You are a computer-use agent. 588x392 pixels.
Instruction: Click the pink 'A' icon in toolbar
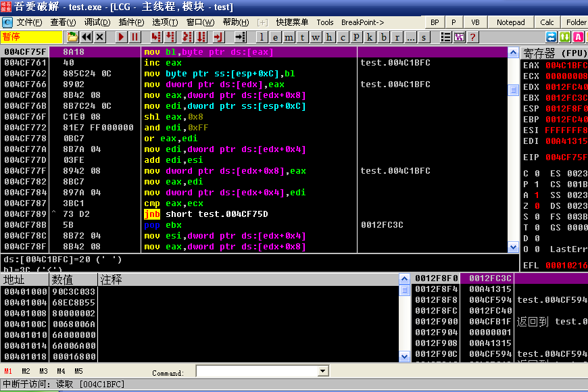(578, 36)
